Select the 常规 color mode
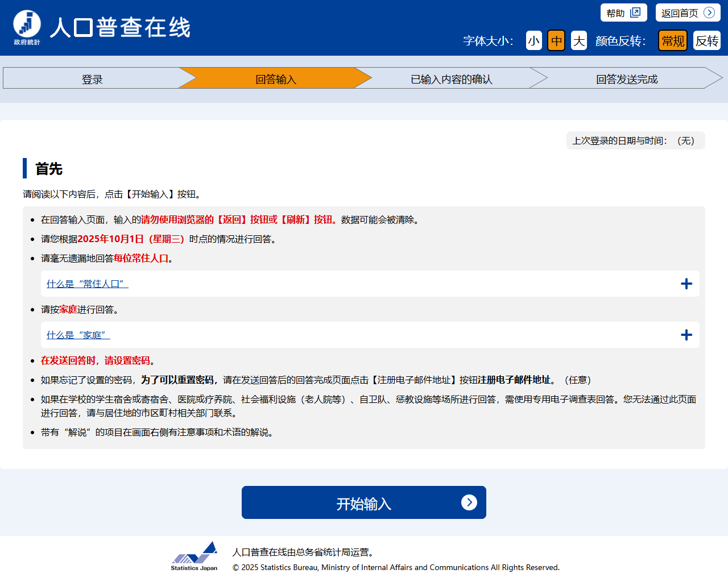Screen dimensions: 728x582 coord(673,40)
